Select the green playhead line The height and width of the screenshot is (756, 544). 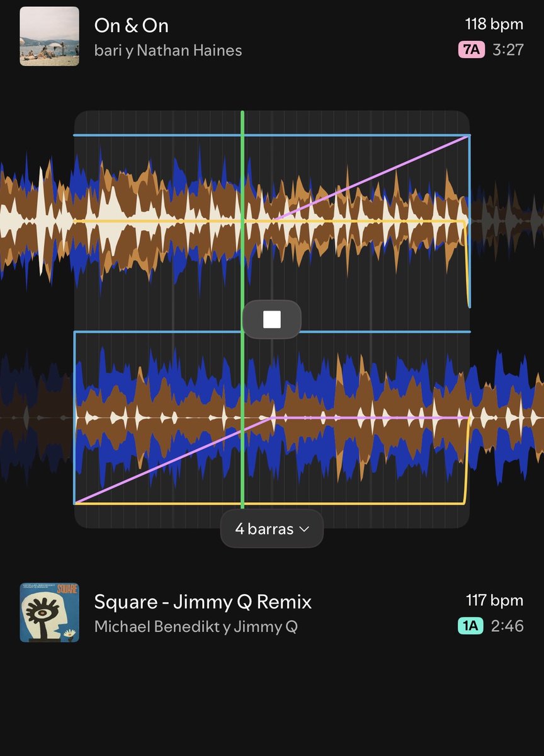click(242, 309)
